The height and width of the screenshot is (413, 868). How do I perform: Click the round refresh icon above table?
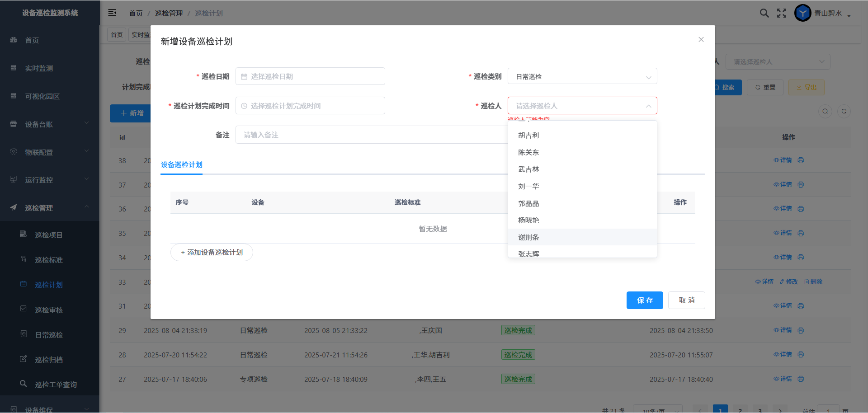pos(844,111)
